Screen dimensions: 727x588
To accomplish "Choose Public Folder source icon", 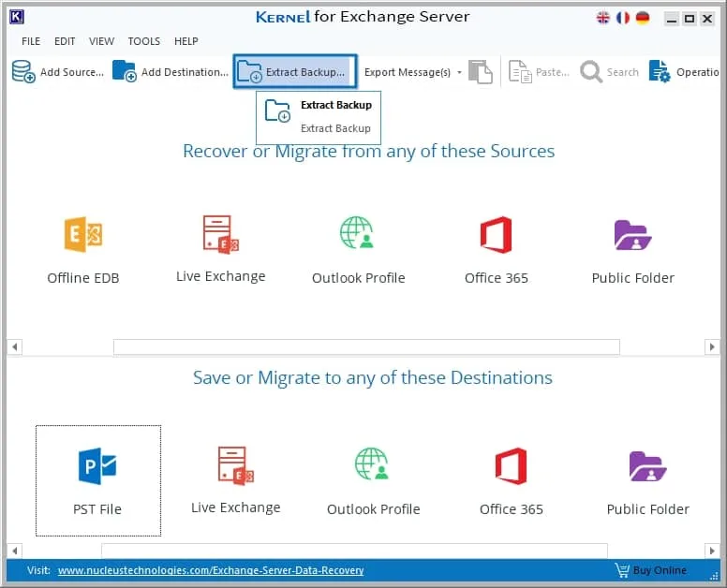I will (x=633, y=250).
